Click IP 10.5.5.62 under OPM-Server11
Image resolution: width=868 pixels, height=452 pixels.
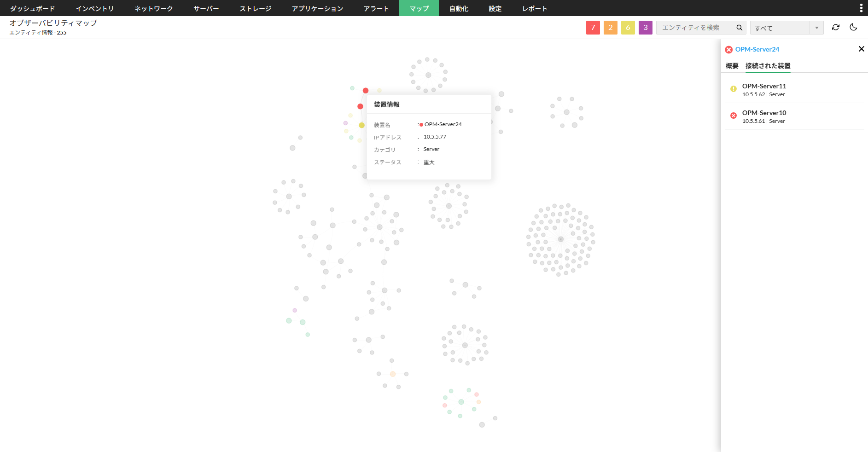click(x=753, y=94)
